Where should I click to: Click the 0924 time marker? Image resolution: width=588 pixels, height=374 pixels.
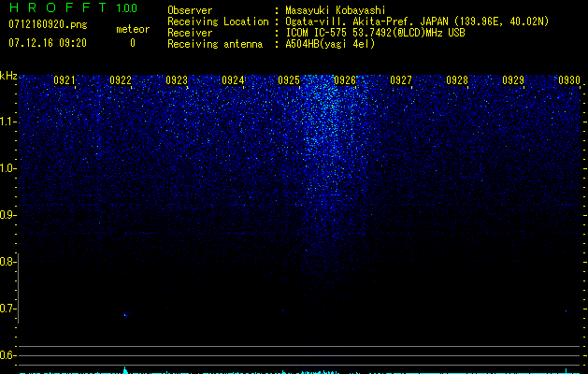click(233, 79)
